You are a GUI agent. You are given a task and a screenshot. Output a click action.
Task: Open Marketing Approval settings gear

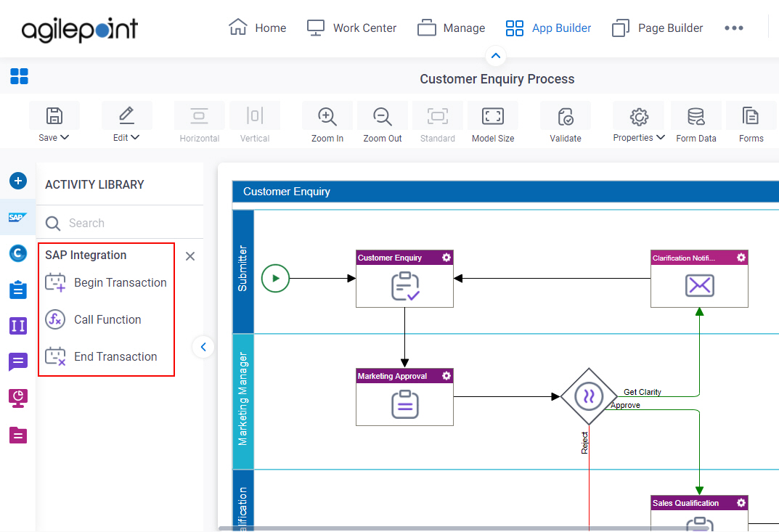446,375
